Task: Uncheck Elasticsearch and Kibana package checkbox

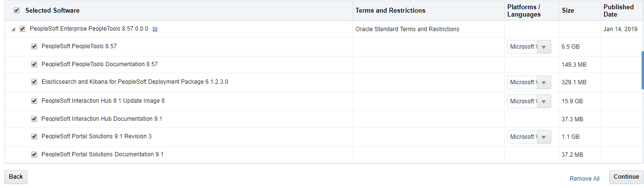Action: click(34, 82)
